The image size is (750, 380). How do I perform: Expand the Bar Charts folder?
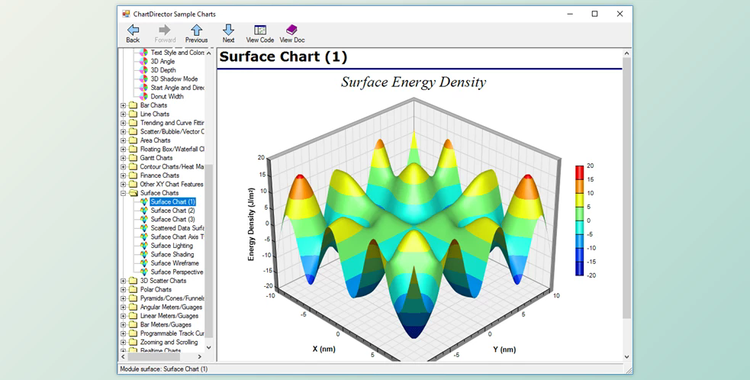click(x=123, y=105)
